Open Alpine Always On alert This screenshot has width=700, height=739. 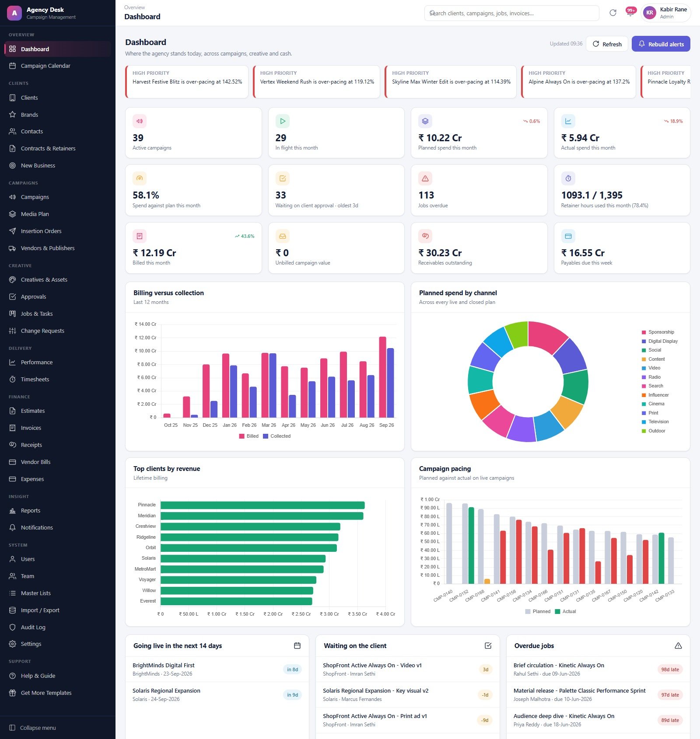click(578, 82)
